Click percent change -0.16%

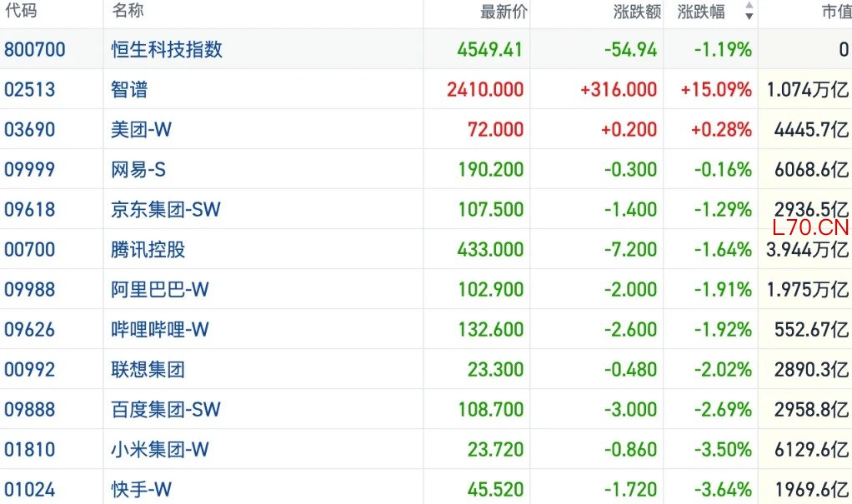[724, 169]
